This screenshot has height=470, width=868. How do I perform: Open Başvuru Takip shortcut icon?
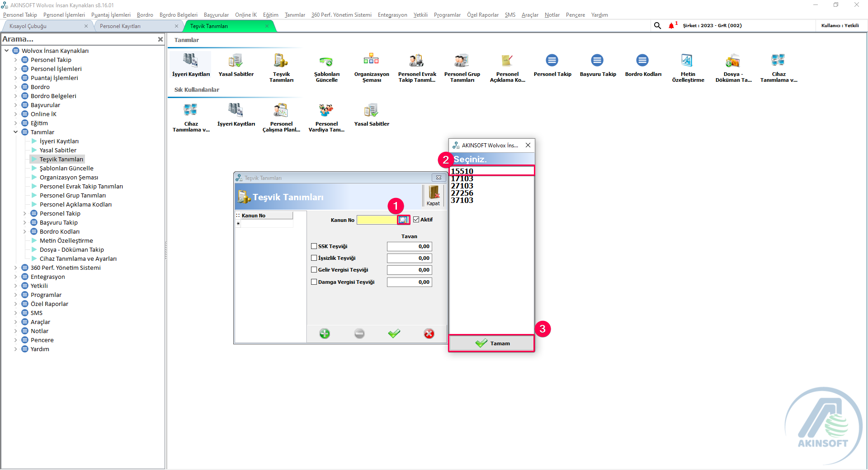pos(597,65)
